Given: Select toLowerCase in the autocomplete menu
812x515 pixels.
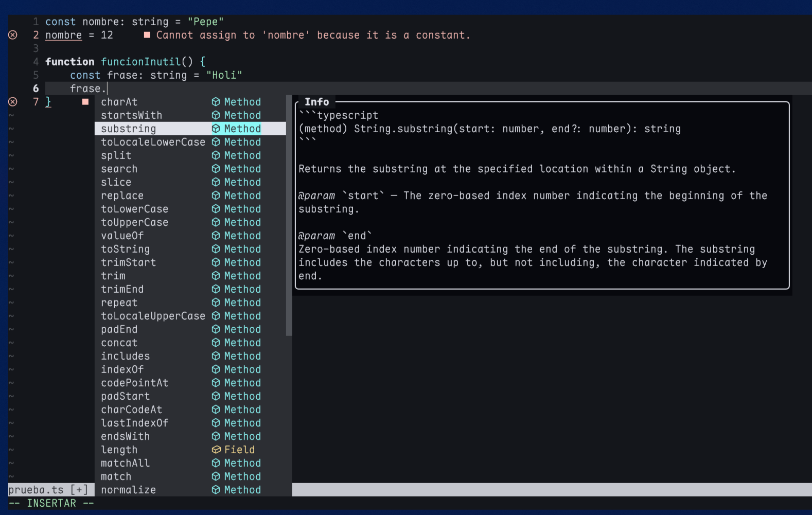Looking at the screenshot, I should click(x=134, y=209).
